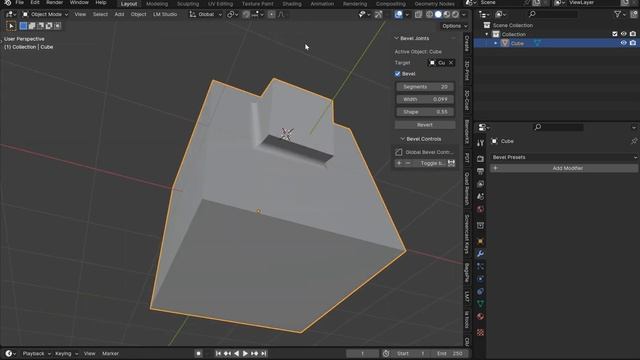Viewport: 640px width, 360px height.
Task: Open the Output properties tab
Action: click(480, 171)
